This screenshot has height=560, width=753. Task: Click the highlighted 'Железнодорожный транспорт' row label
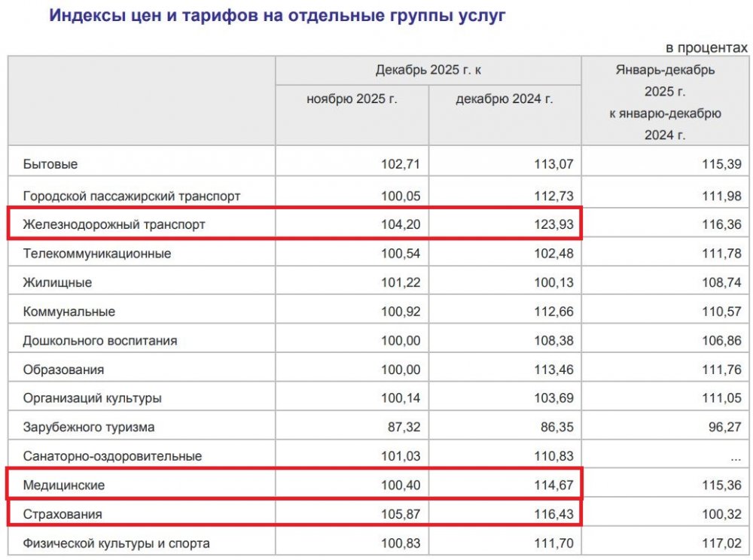114,224
